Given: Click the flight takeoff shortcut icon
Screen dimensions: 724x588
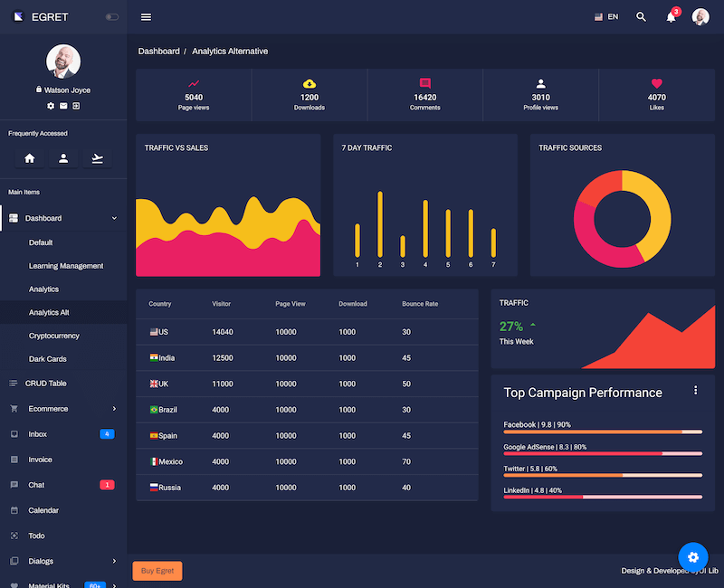Looking at the screenshot, I should tap(98, 158).
